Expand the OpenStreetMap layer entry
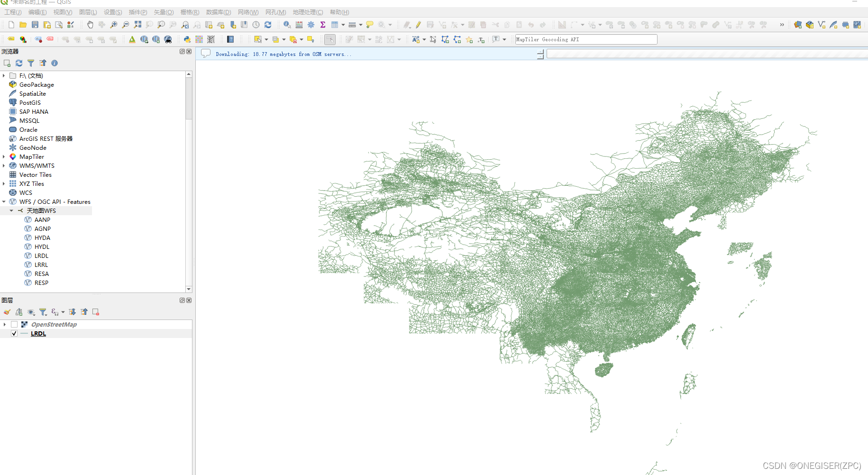This screenshot has width=868, height=475. [5, 324]
